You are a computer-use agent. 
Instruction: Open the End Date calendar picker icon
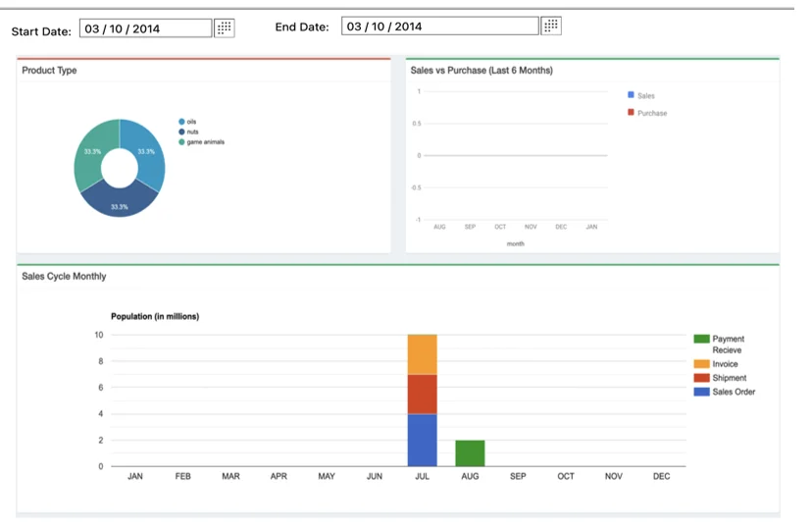[551, 26]
